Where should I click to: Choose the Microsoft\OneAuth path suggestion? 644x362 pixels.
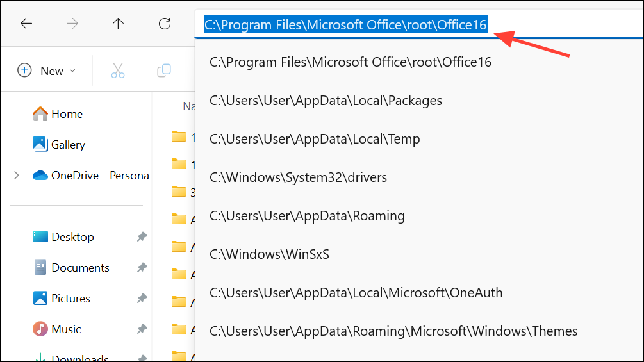(x=356, y=293)
